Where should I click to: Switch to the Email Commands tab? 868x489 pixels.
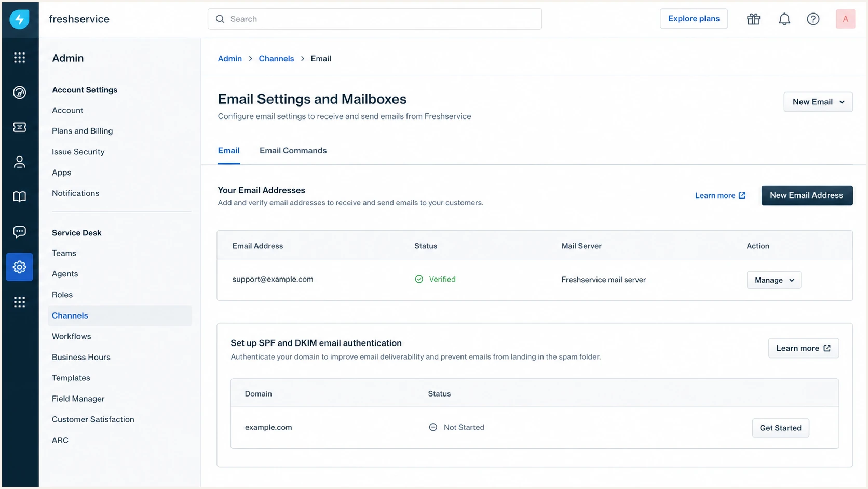pyautogui.click(x=293, y=151)
